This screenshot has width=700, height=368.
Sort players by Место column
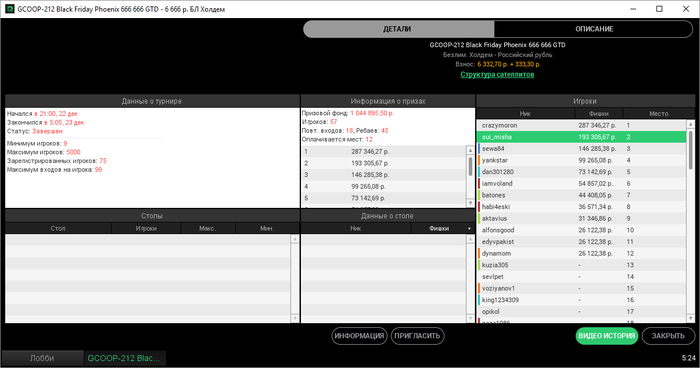point(658,113)
